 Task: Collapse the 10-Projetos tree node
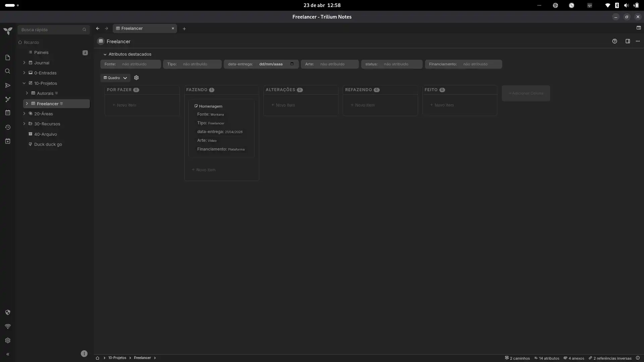click(x=24, y=83)
